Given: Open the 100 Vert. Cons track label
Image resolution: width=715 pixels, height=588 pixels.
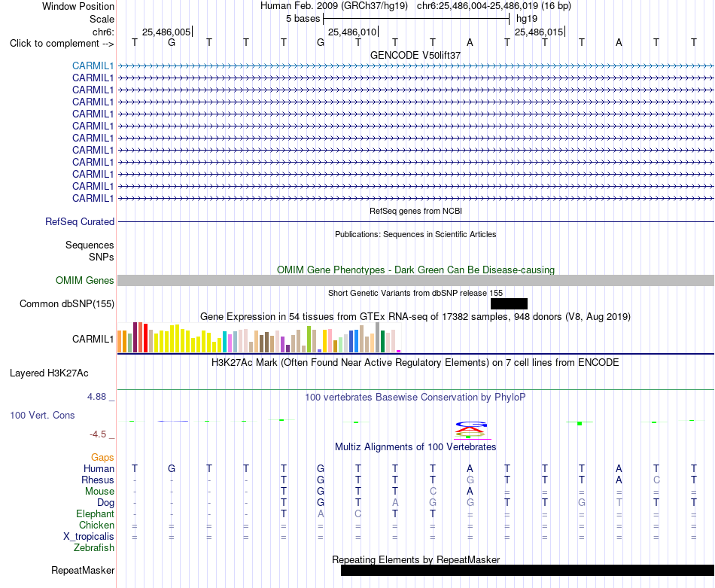Looking at the screenshot, I should coord(42,415).
